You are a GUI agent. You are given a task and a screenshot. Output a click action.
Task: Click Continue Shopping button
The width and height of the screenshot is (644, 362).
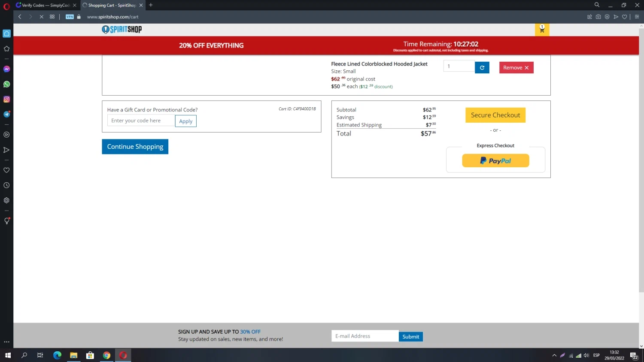(x=135, y=147)
